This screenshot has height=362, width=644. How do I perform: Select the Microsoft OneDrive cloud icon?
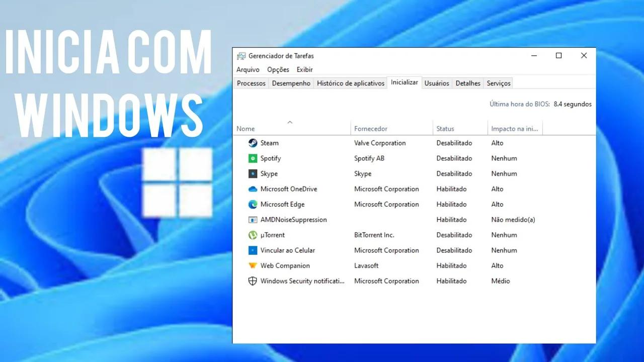point(253,189)
